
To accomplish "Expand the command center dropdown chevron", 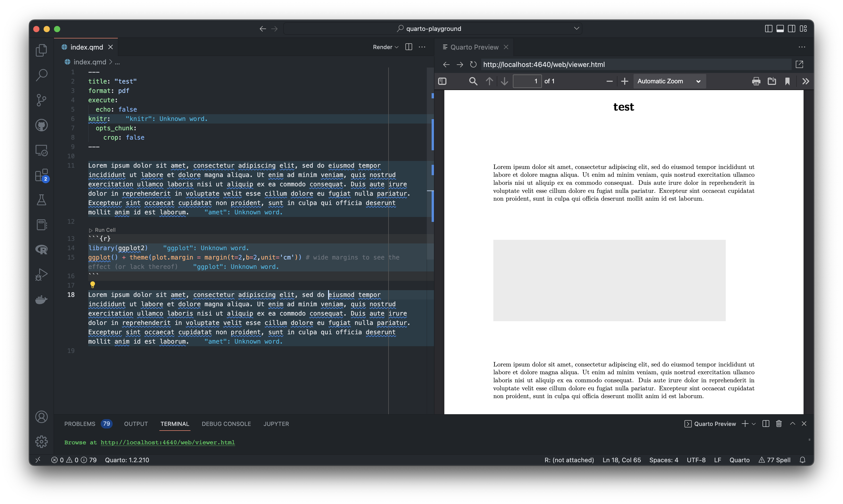I will (576, 29).
